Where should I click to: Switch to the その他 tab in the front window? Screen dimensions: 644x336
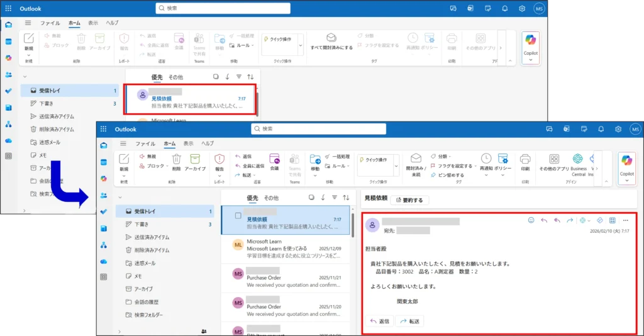(x=271, y=198)
